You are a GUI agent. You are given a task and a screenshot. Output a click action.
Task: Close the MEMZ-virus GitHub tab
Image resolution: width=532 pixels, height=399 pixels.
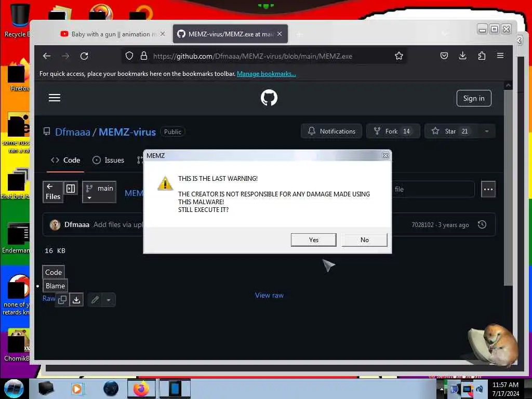coord(280,34)
